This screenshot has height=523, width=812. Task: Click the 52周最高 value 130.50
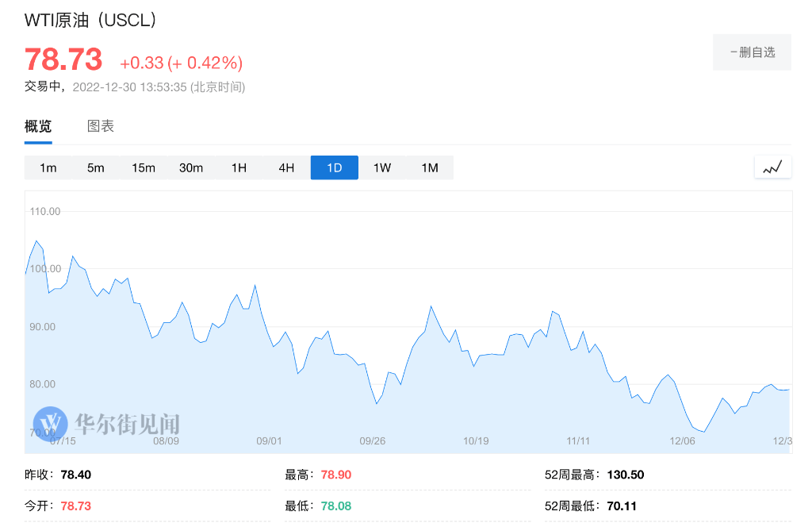coord(625,474)
